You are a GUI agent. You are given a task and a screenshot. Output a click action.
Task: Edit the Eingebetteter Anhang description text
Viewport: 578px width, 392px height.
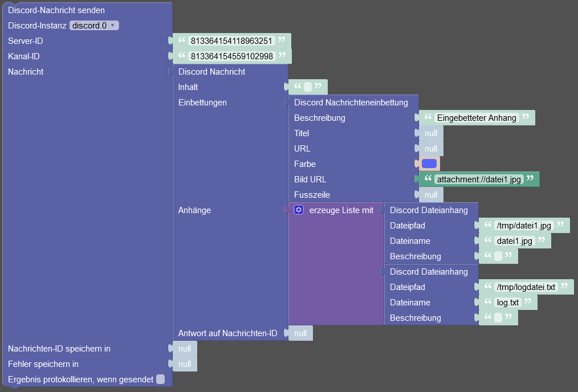click(477, 118)
